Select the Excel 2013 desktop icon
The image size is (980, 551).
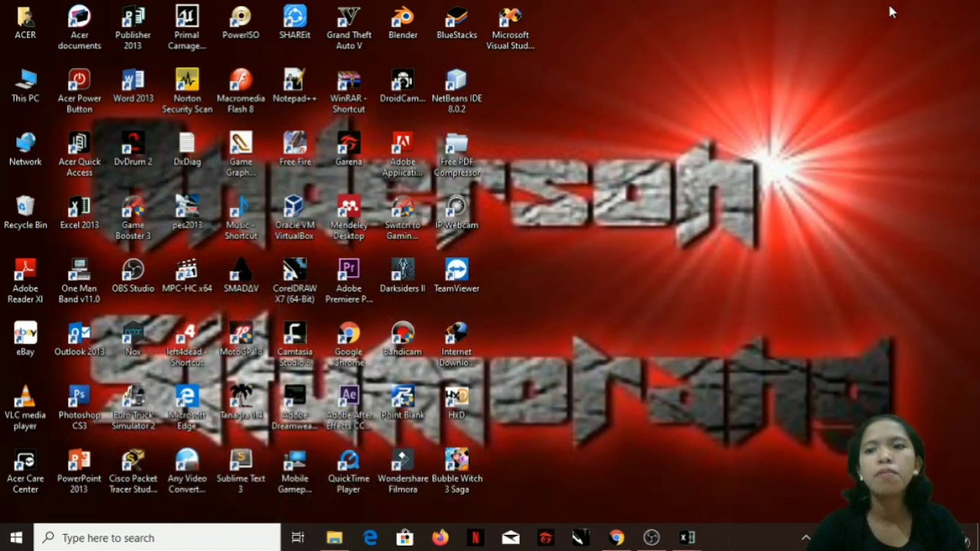tap(80, 213)
